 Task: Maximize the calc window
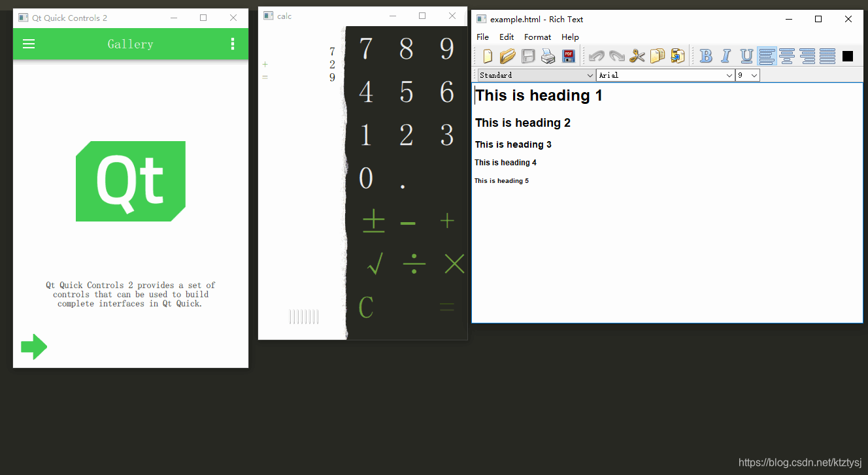point(422,16)
